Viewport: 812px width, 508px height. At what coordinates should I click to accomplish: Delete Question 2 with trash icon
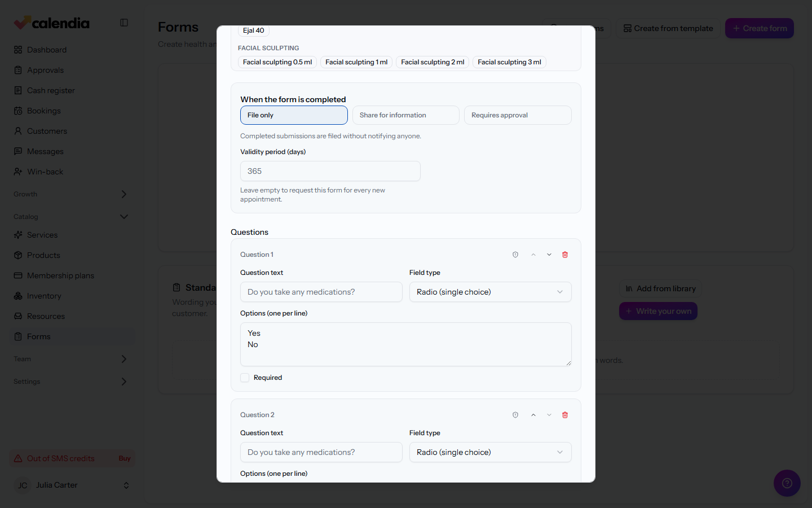coord(565,415)
